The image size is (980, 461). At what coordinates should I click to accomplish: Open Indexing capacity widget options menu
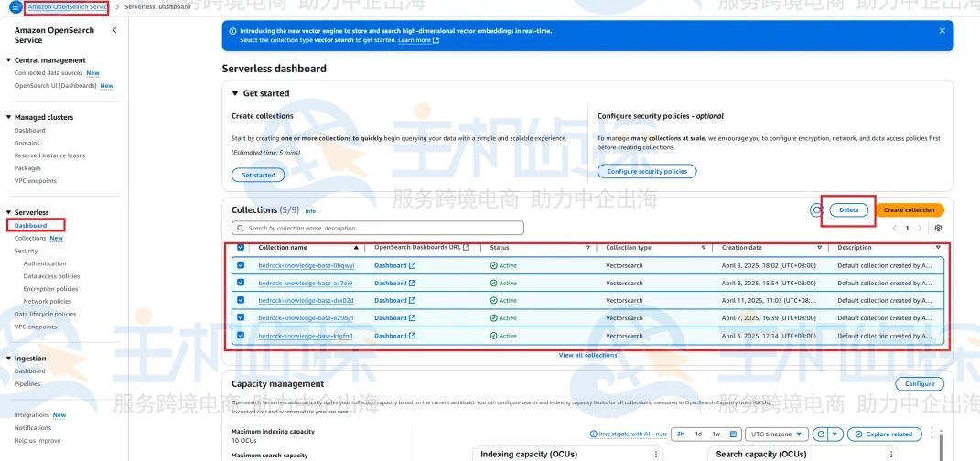[655, 454]
